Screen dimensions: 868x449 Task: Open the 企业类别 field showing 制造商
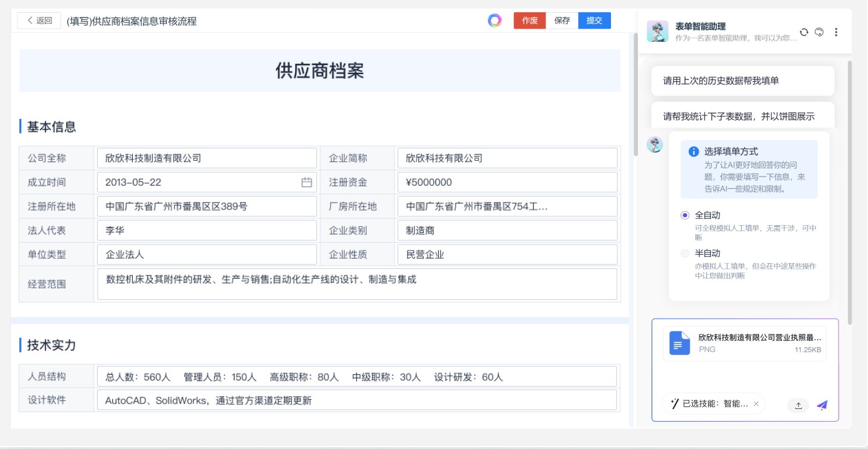(x=507, y=231)
